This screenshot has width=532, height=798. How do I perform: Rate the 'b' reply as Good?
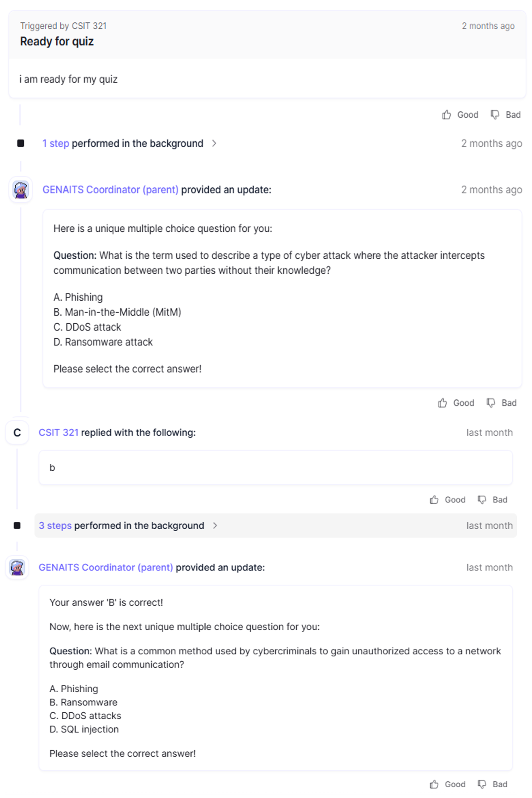[x=447, y=499]
